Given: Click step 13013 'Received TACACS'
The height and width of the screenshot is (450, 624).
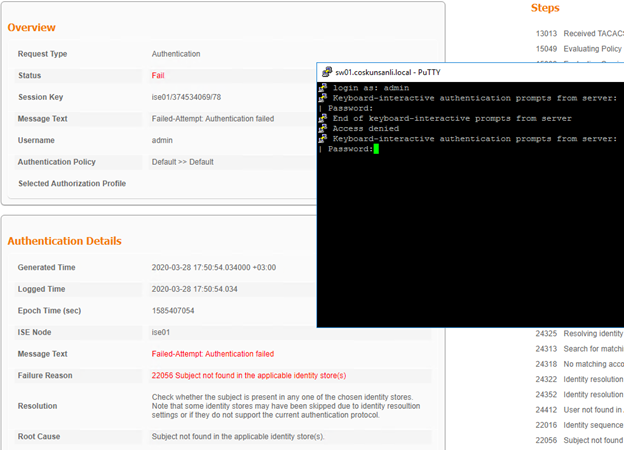Looking at the screenshot, I should click(x=579, y=33).
